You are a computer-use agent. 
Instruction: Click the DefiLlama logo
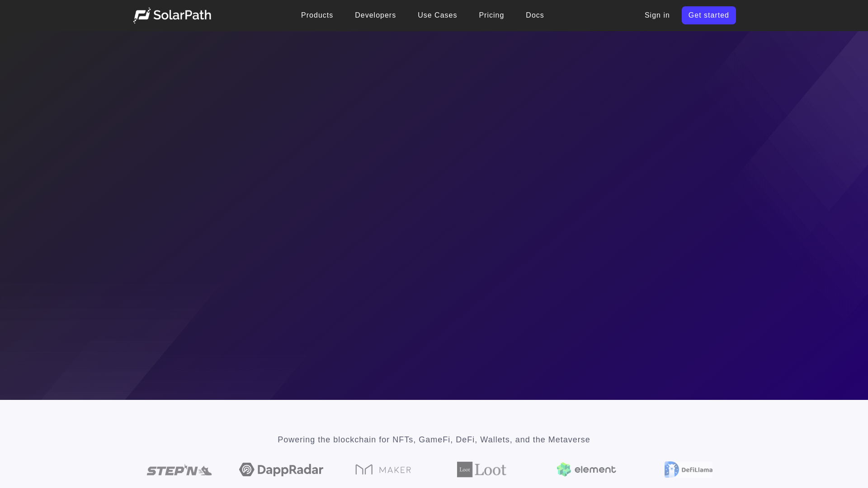(x=688, y=469)
